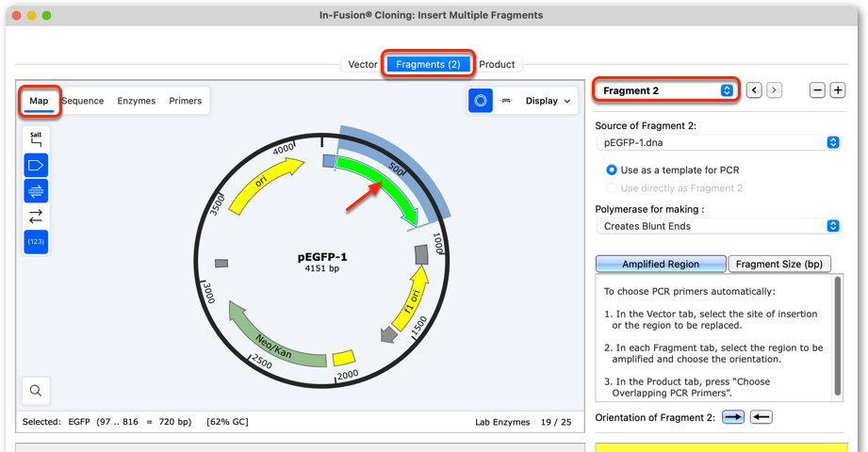Image resolution: width=868 pixels, height=452 pixels.
Task: Click the 19 / 25 enzyme count
Action: click(x=556, y=422)
